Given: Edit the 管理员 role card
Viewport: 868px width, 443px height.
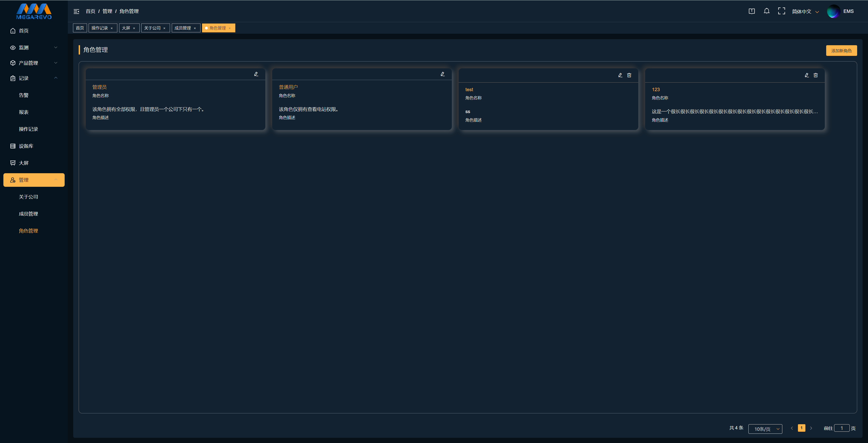Looking at the screenshot, I should 256,74.
